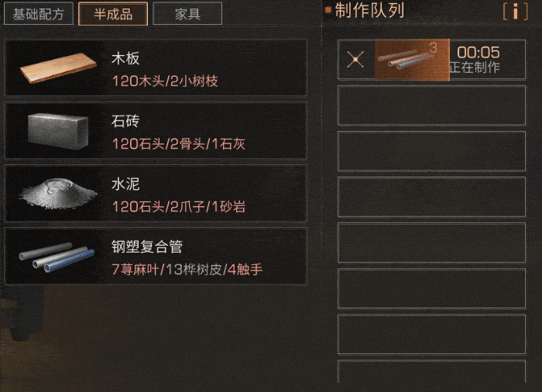Click the 正在制作 status label
This screenshot has height=392, width=542.
click(x=475, y=67)
